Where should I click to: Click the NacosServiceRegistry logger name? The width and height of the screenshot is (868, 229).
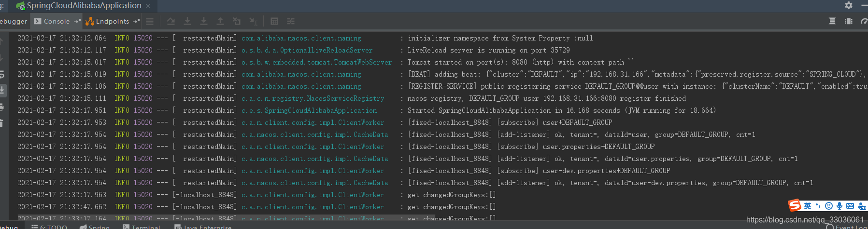click(x=313, y=98)
